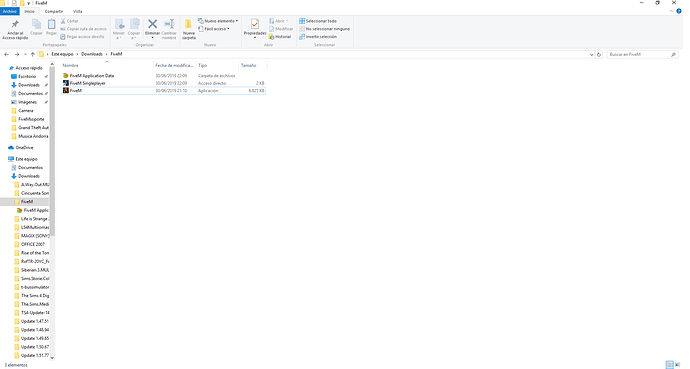Create a Nueva carpeta from ribbon
Viewport: 690px width, 369px height.
(x=188, y=29)
